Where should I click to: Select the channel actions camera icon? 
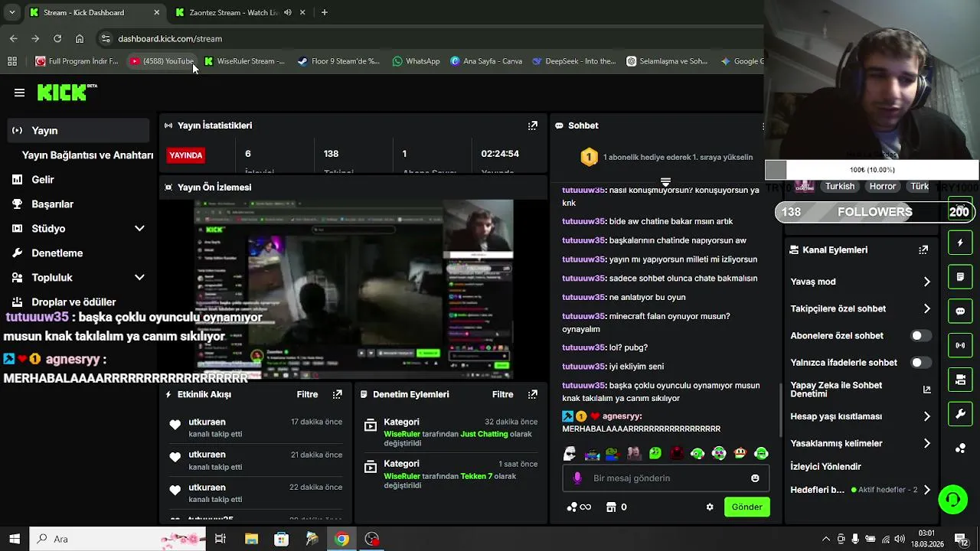pos(960,380)
